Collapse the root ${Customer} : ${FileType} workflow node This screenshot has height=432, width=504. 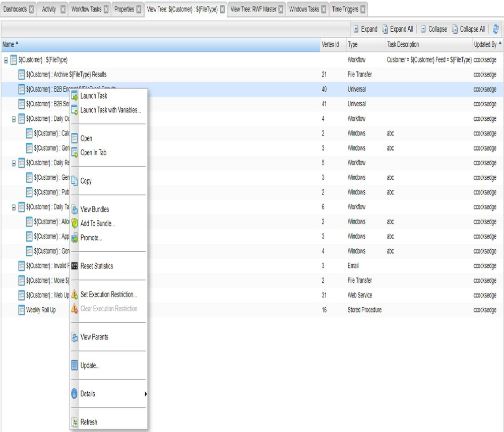click(6, 60)
